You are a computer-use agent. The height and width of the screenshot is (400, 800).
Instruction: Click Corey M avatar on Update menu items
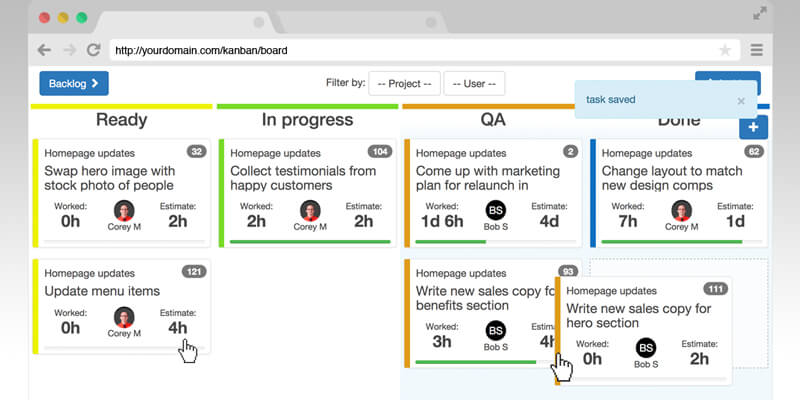[x=124, y=317]
